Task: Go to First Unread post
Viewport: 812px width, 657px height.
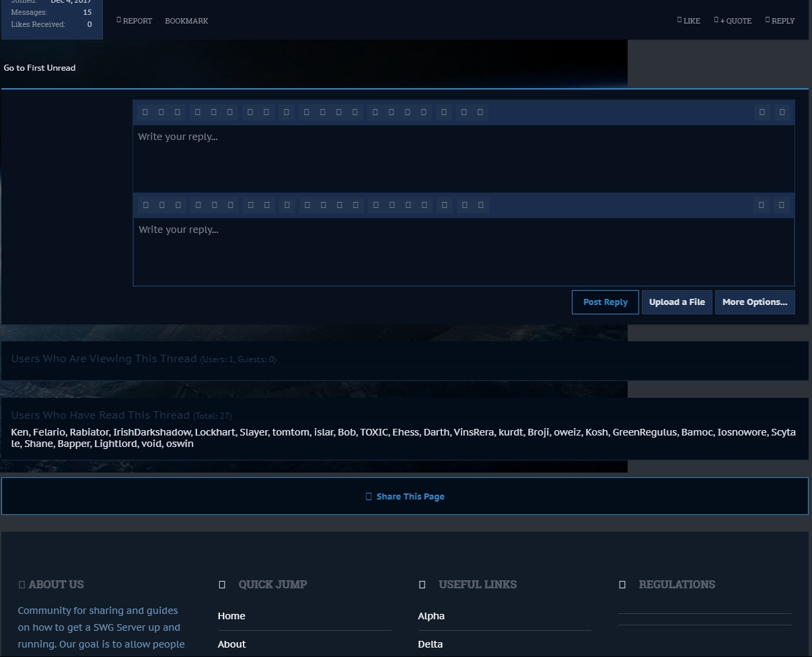Action: pos(40,68)
